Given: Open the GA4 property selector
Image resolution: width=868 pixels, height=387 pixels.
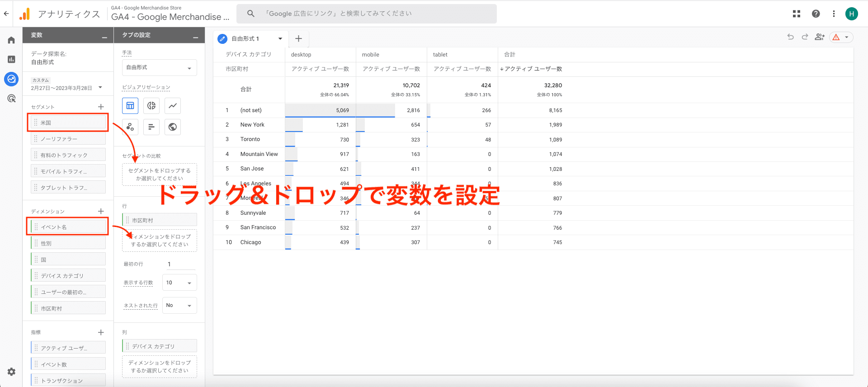Looking at the screenshot, I should (170, 14).
